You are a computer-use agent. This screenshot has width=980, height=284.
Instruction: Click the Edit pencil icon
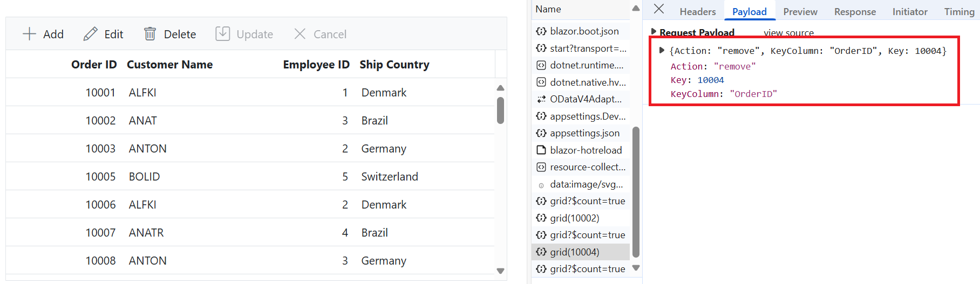point(91,34)
